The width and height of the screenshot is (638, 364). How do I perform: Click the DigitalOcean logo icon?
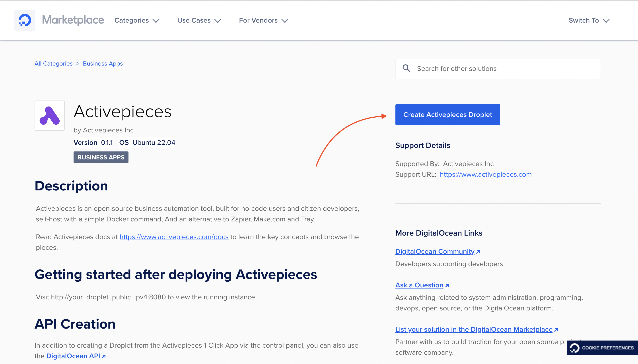click(x=25, y=20)
